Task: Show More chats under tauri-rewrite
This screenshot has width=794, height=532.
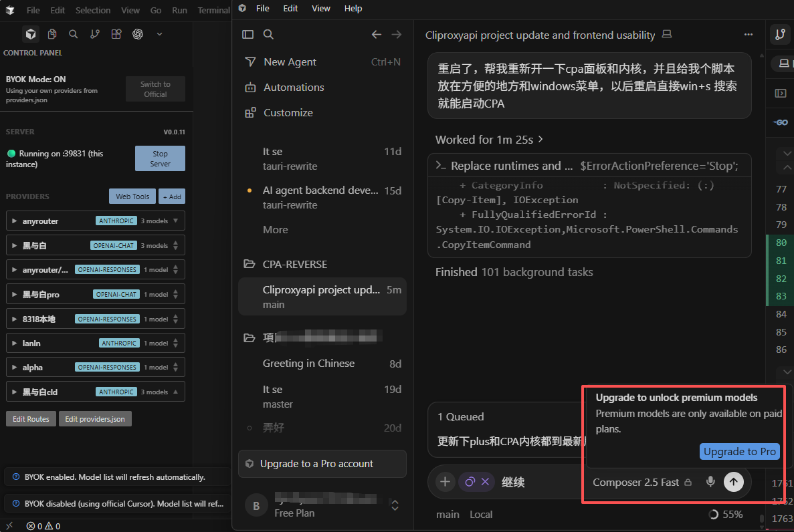Action: (x=275, y=229)
